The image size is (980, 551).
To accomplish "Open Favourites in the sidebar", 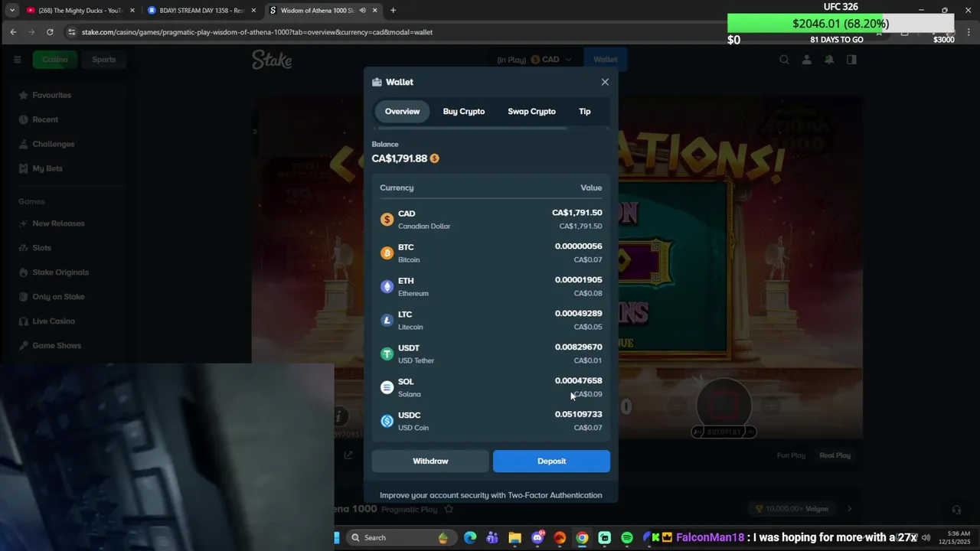I will 51,95.
